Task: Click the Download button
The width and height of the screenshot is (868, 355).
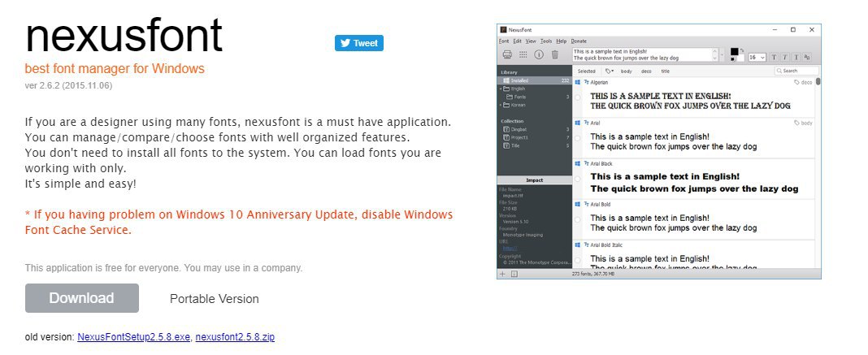Action: pyautogui.click(x=82, y=298)
